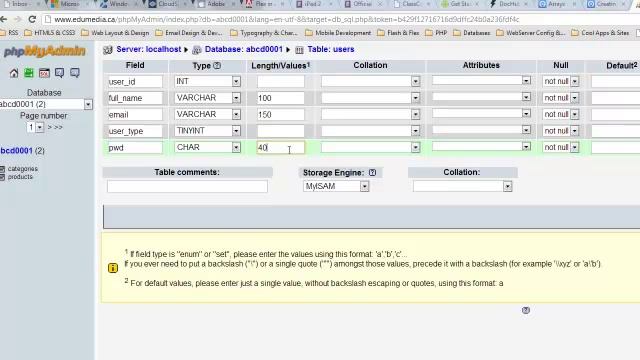The width and height of the screenshot is (640, 360).
Task: Click Length/Values input for user_id
Action: click(281, 81)
